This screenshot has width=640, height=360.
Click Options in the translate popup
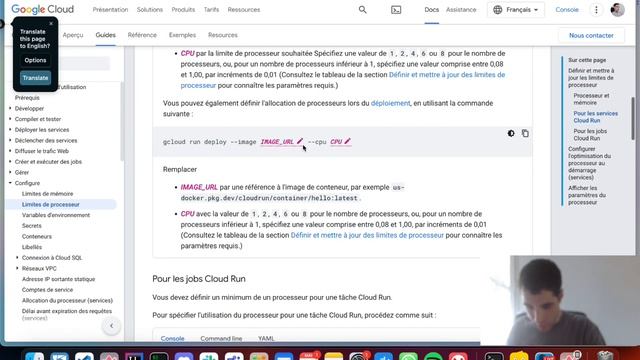(x=36, y=60)
